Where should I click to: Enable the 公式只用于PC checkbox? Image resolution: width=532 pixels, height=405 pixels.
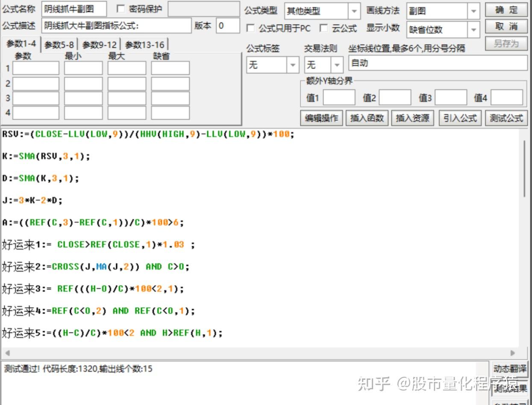pyautogui.click(x=250, y=29)
